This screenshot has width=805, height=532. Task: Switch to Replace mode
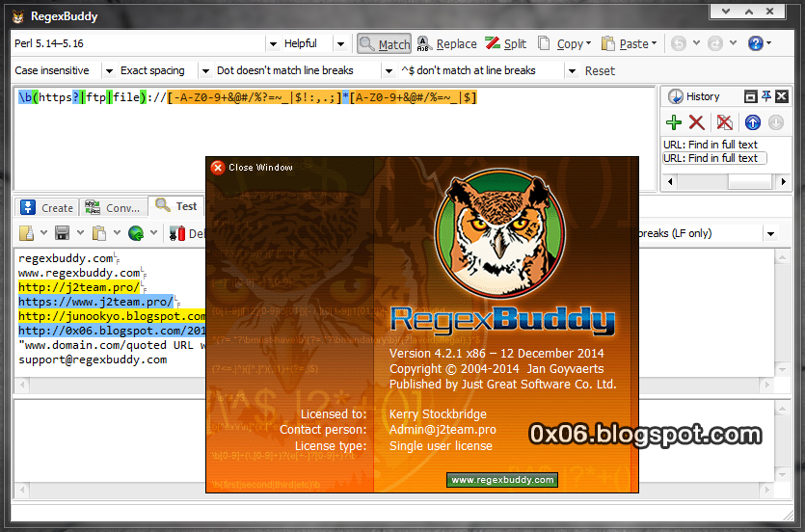(446, 44)
